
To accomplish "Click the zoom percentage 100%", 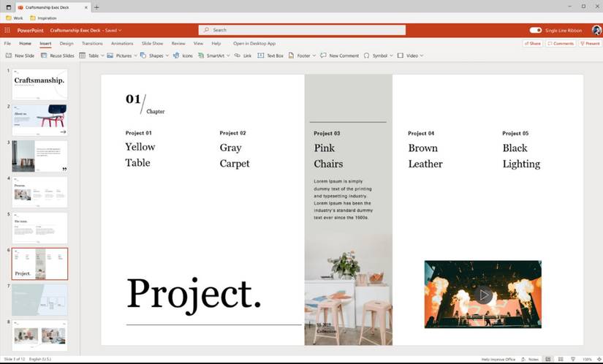I will (587, 359).
